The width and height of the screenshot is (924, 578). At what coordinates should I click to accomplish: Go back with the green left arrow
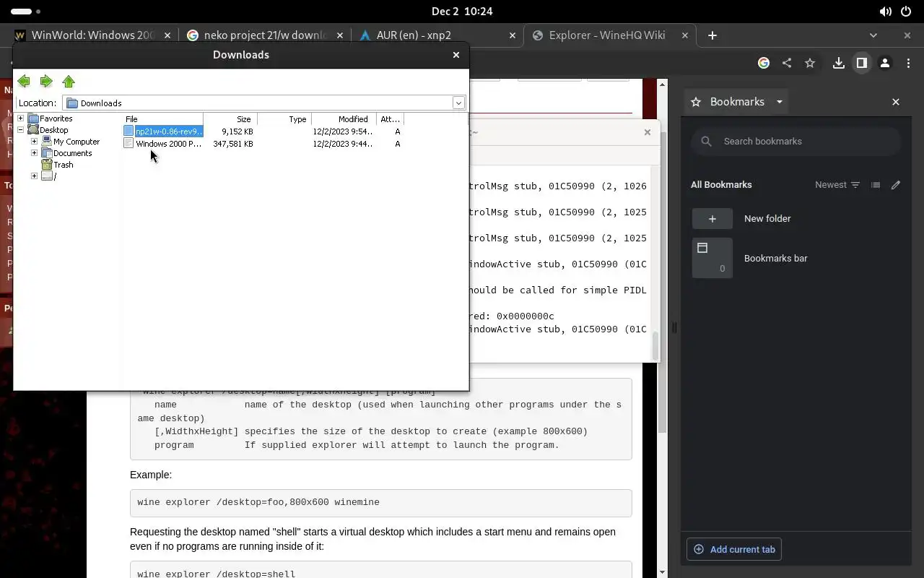click(24, 82)
